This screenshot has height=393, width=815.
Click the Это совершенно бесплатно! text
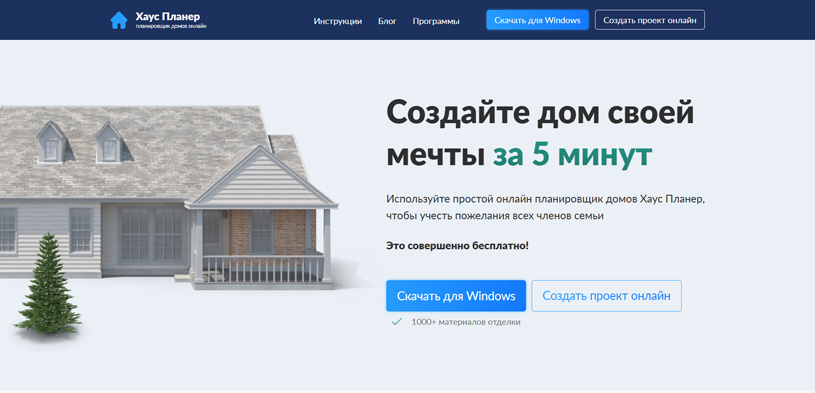[x=457, y=245]
